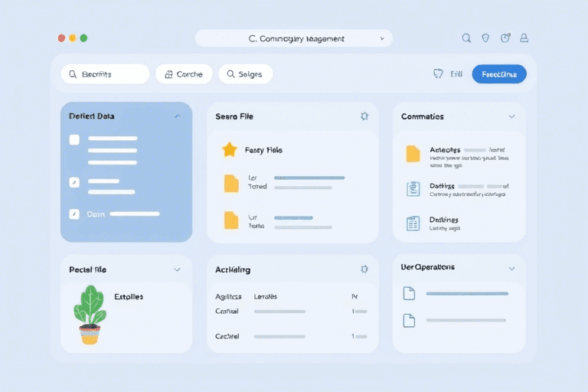
Task: Collapse the Detlect Data panel chevron
Action: [x=178, y=116]
